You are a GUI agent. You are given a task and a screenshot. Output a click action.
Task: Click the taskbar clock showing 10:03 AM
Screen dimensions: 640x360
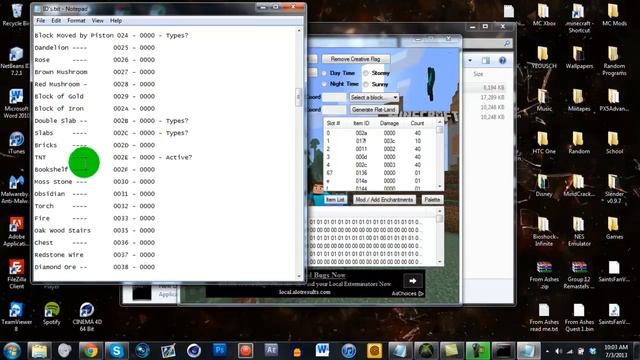pyautogui.click(x=616, y=351)
